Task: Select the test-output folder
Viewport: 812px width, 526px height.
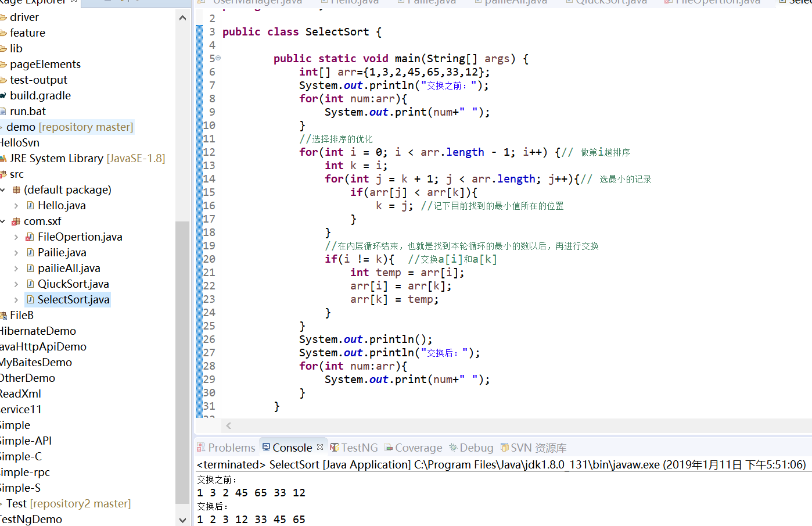Action: tap(38, 80)
